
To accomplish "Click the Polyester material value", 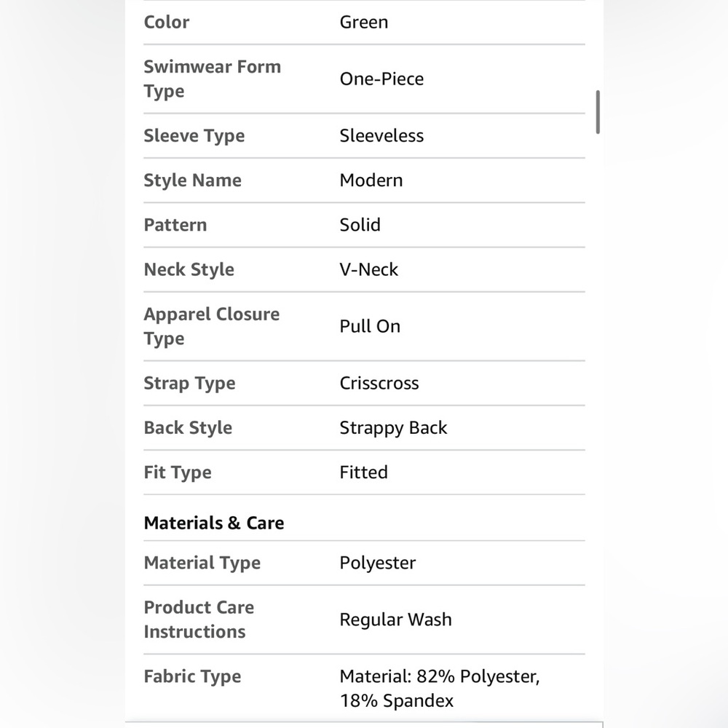I will (377, 563).
